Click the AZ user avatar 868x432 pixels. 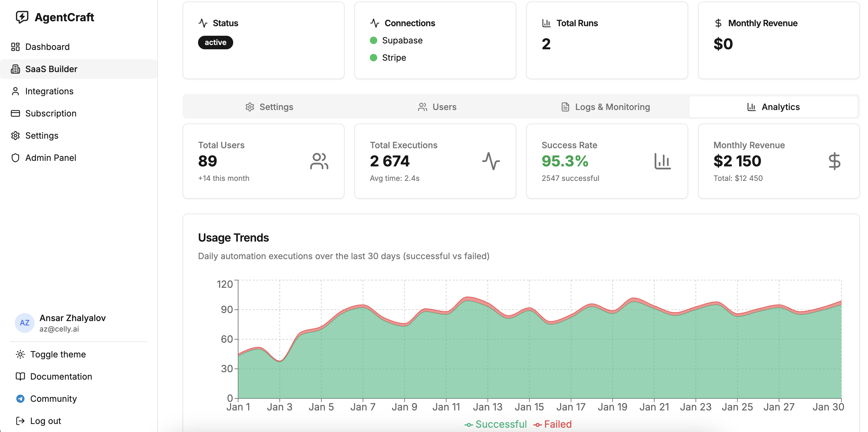pos(25,323)
